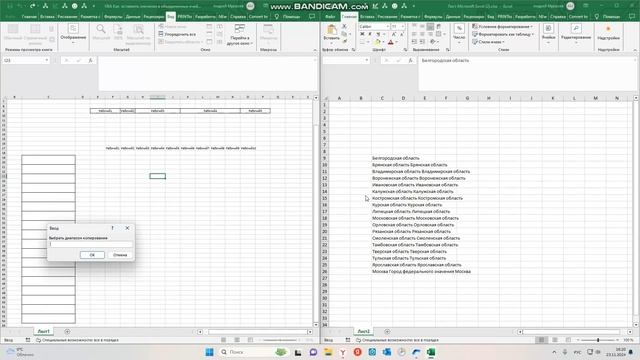Toggle Bold formatting in the right window
This screenshot has width=640, height=360.
tap(362, 34)
